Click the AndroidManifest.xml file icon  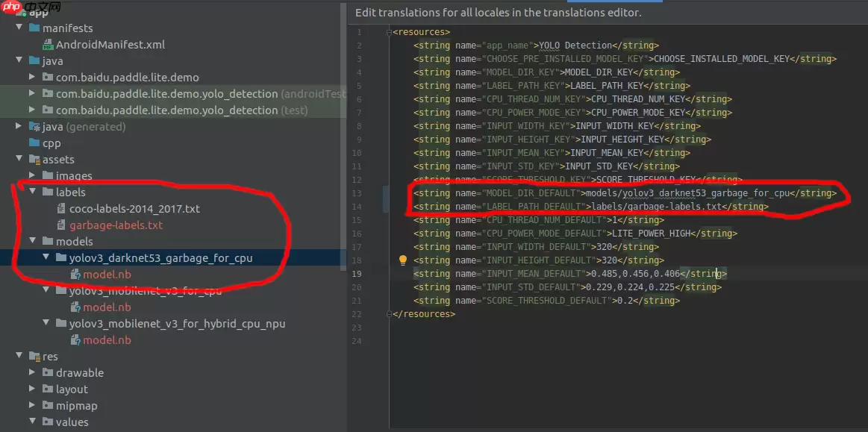pyautogui.click(x=49, y=45)
